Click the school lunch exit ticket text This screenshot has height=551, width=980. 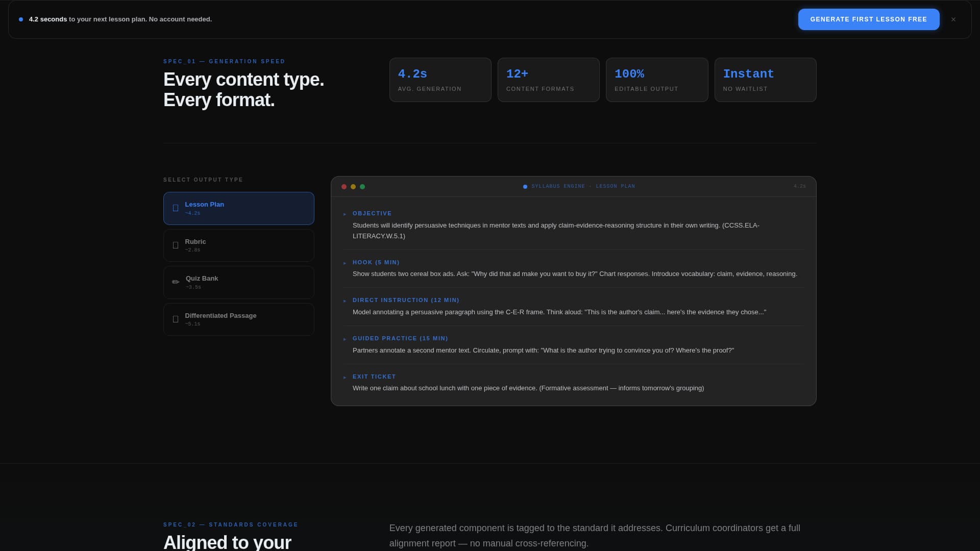[528, 389]
